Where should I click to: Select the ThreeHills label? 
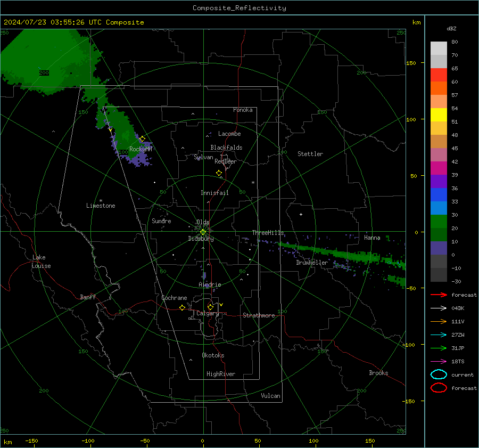pos(268,233)
